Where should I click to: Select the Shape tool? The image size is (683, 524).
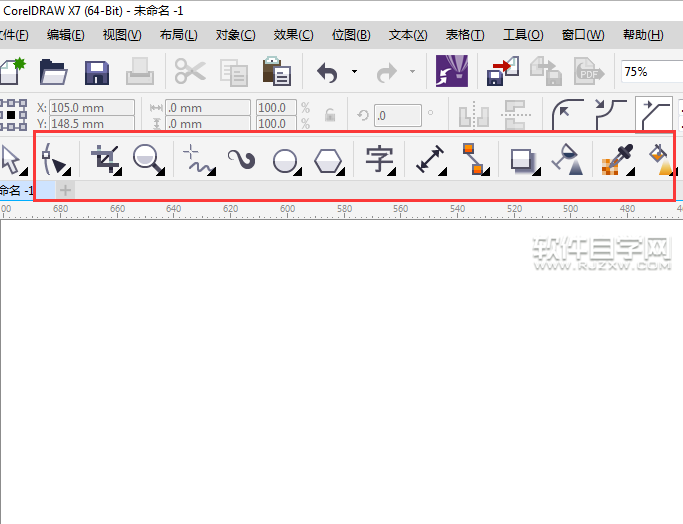55,159
